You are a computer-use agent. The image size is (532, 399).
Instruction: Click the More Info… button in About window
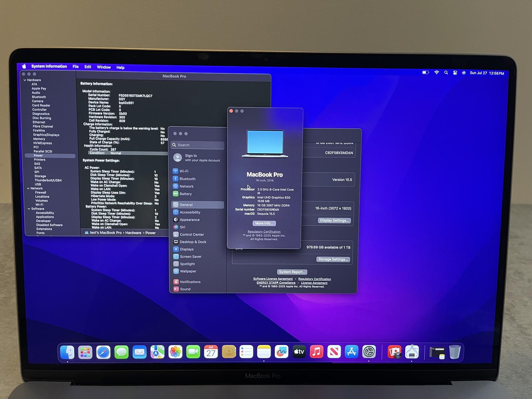[264, 223]
